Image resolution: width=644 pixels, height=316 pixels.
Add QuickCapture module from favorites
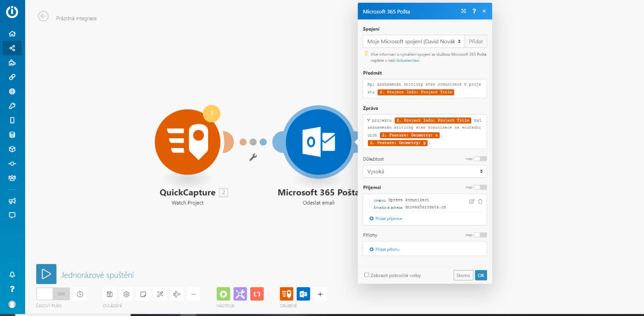point(286,294)
